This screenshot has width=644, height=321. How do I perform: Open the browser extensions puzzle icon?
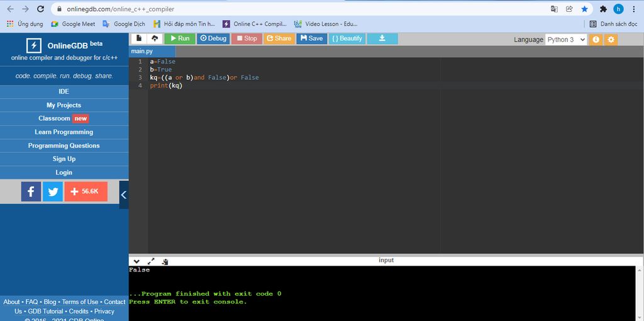click(x=603, y=9)
